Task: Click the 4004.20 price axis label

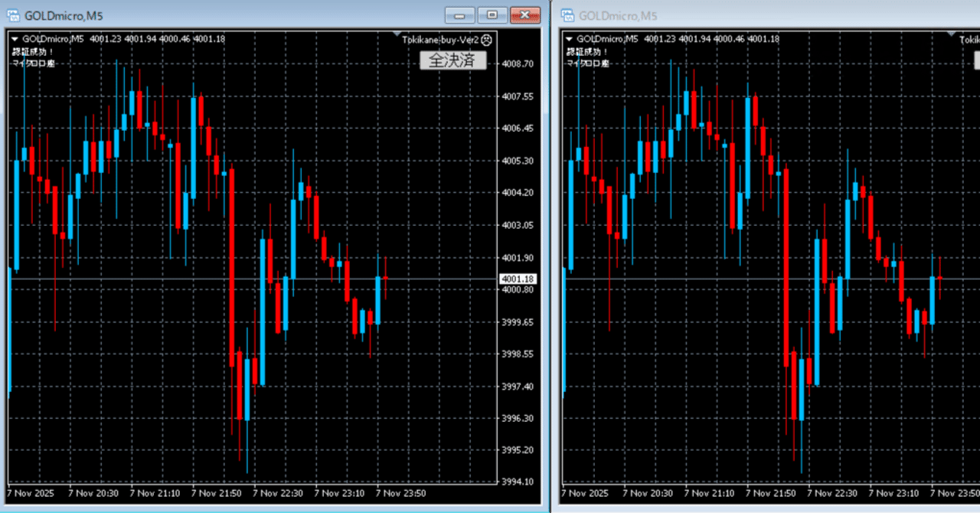Action: click(x=518, y=193)
